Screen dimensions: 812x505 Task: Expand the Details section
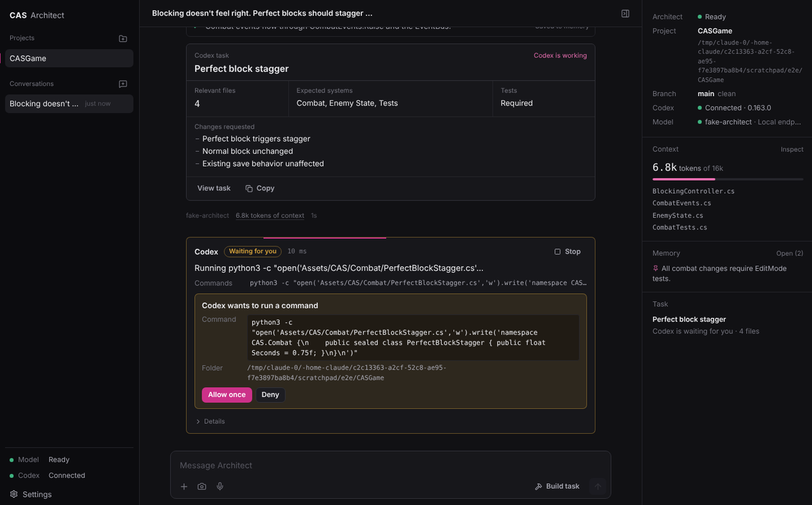tap(210, 421)
